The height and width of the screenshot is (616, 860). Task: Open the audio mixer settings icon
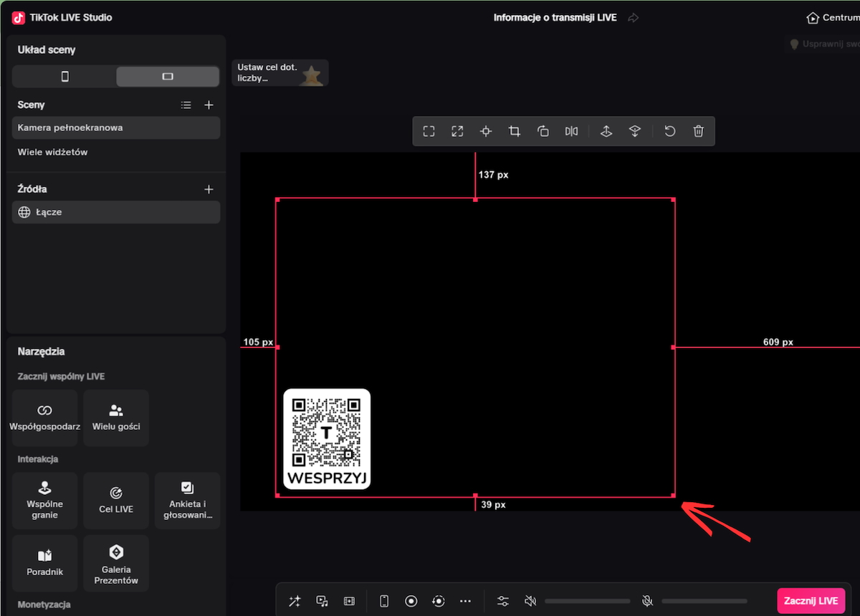[x=502, y=601]
